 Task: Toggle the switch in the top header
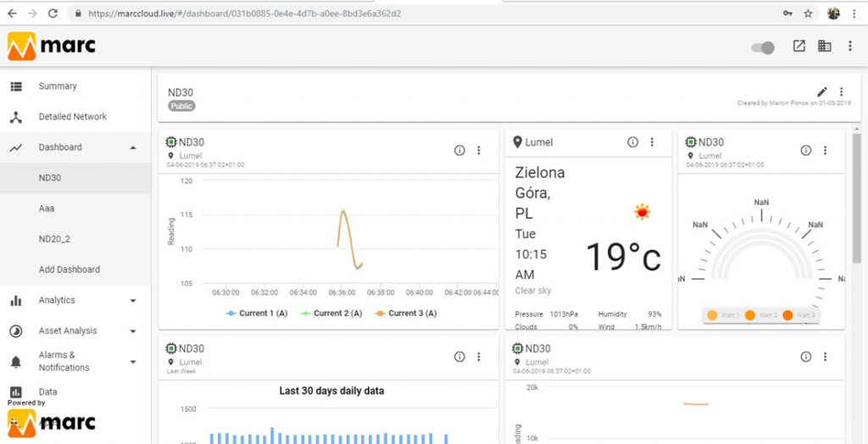coord(762,48)
